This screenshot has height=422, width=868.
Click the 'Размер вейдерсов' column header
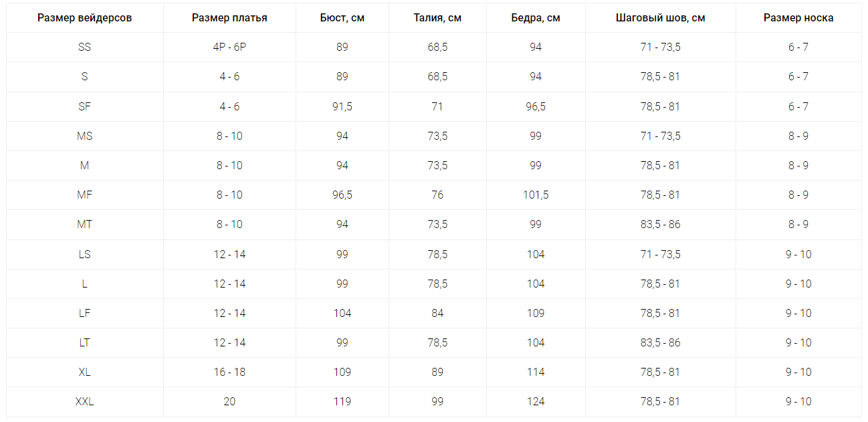[x=84, y=18]
